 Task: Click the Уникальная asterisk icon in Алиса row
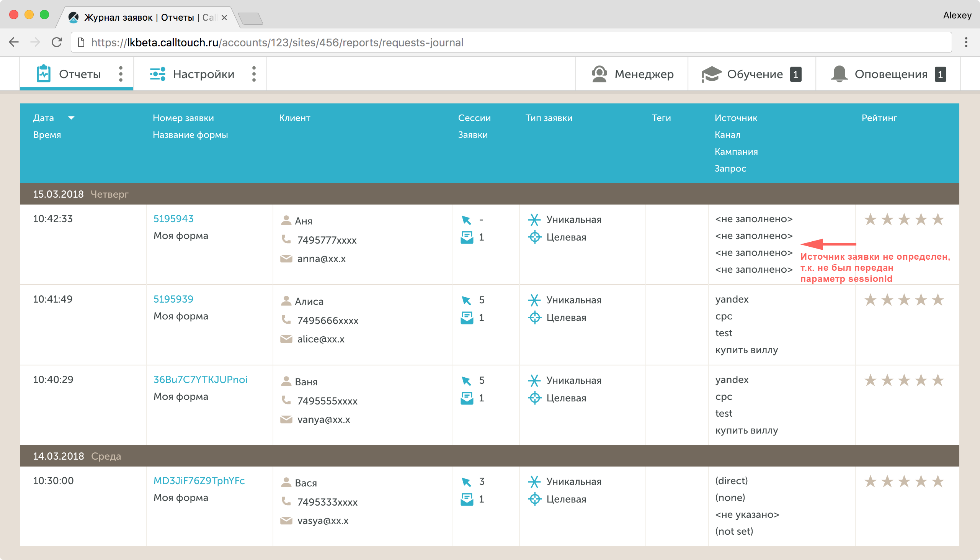(x=534, y=300)
